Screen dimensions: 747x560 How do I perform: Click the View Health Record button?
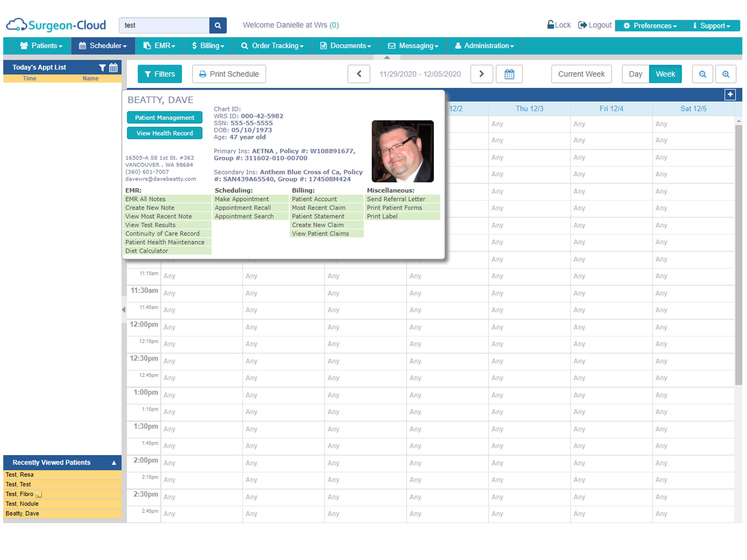click(x=164, y=133)
